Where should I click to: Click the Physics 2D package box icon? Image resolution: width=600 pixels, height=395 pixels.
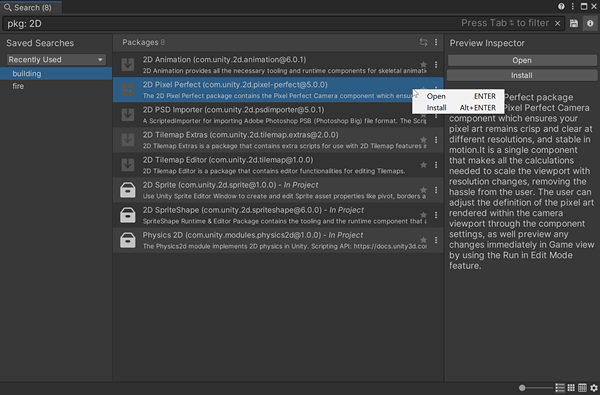pos(128,240)
